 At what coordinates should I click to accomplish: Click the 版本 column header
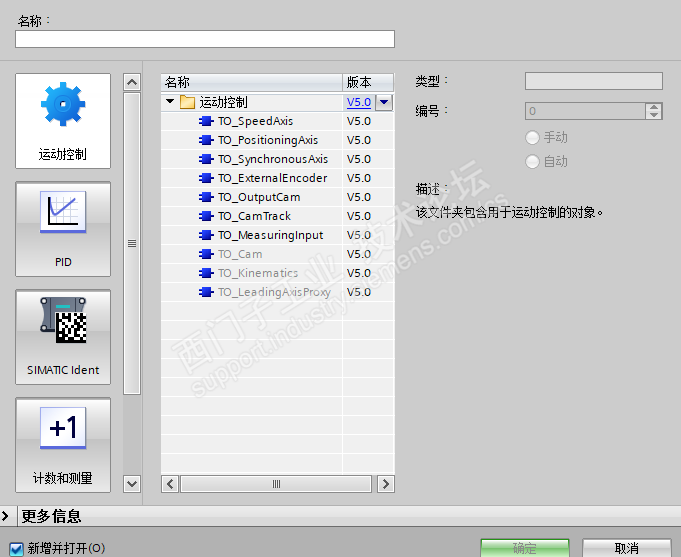click(368, 82)
